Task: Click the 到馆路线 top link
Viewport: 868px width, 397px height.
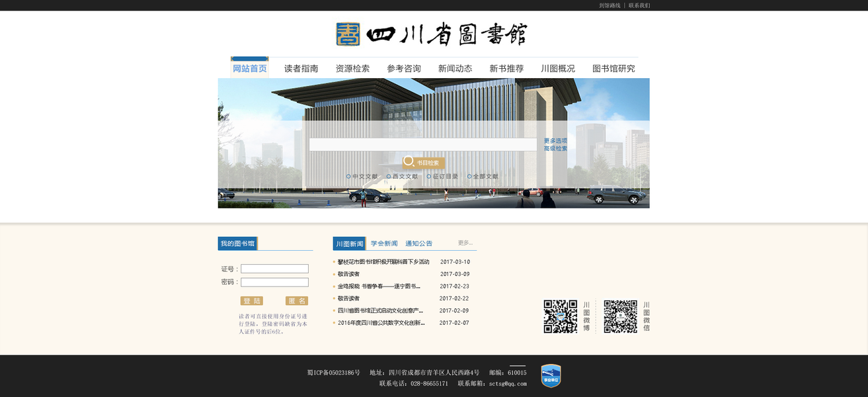Action: [x=610, y=5]
